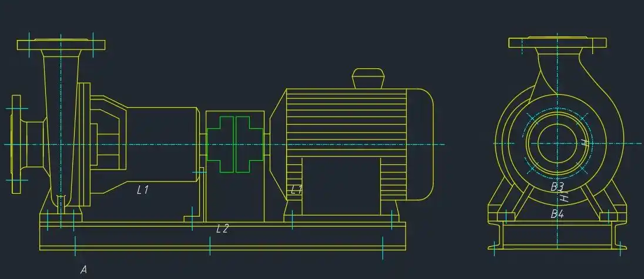644x279 pixels.
Task: Click the pump suction flange at far left
Action: [16, 144]
